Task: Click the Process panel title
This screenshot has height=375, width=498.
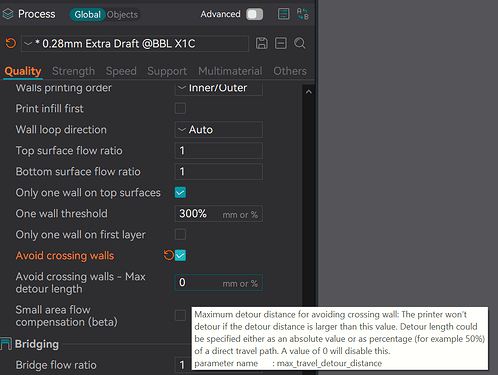Action: (37, 14)
